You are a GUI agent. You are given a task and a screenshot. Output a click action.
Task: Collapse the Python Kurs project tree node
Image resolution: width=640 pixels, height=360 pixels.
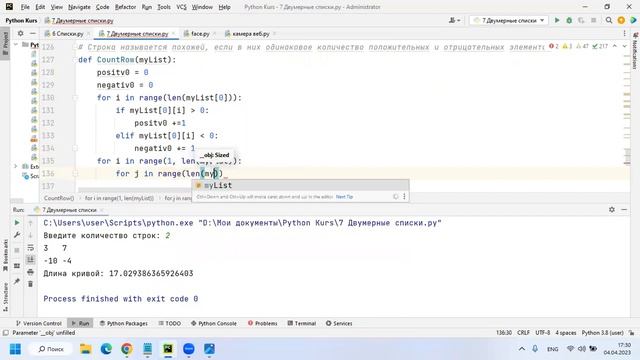pos(16,44)
